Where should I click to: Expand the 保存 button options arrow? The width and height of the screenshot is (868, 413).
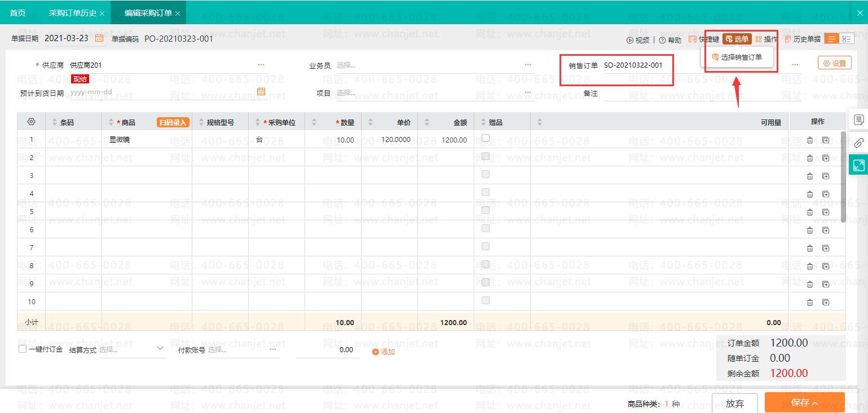pos(815,403)
